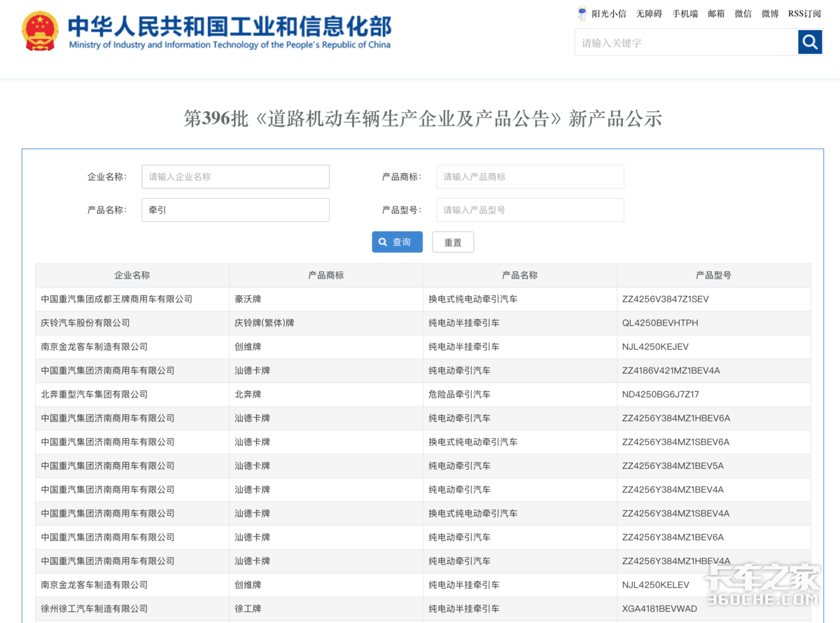Click the 产品名称 column header
The height and width of the screenshot is (623, 840).
point(520,275)
